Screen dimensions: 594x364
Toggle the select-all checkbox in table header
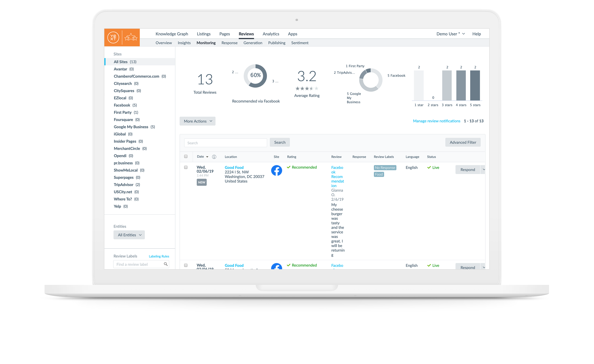pyautogui.click(x=186, y=157)
